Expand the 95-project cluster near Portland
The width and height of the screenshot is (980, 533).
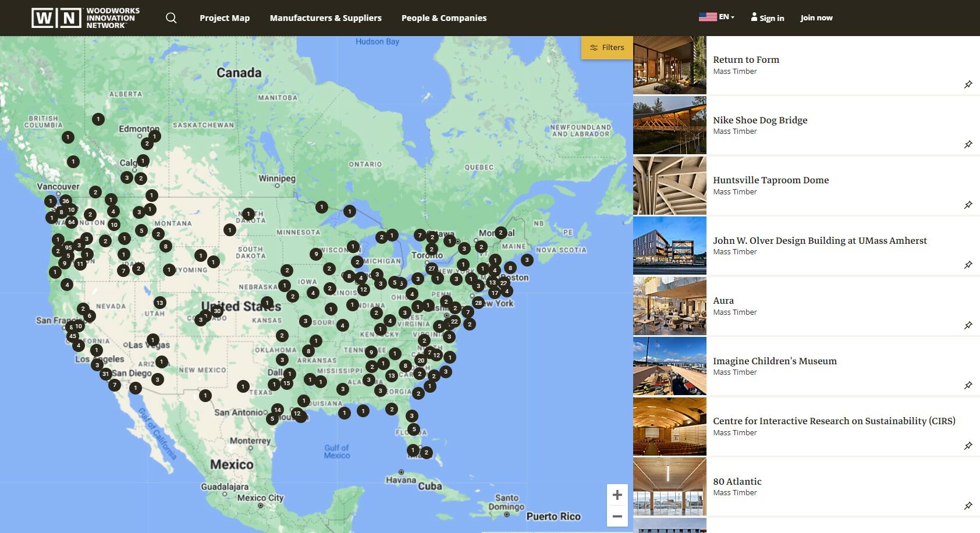(x=68, y=247)
